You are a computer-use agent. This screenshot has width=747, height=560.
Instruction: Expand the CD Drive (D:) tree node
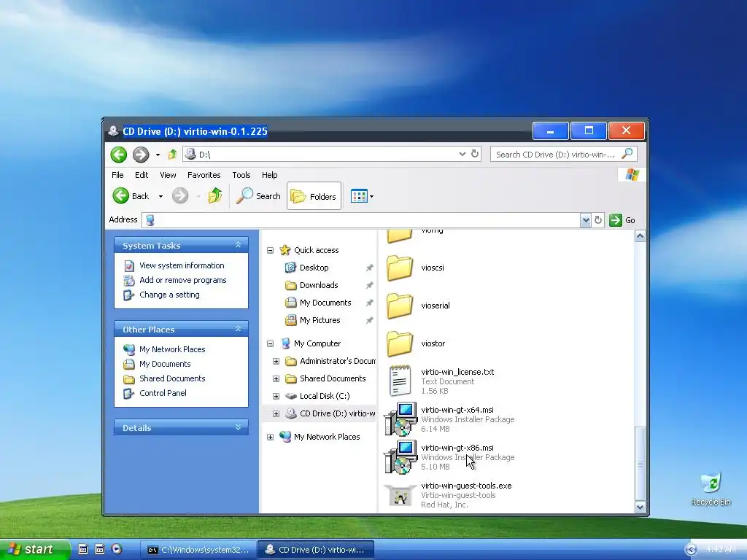pyautogui.click(x=276, y=413)
